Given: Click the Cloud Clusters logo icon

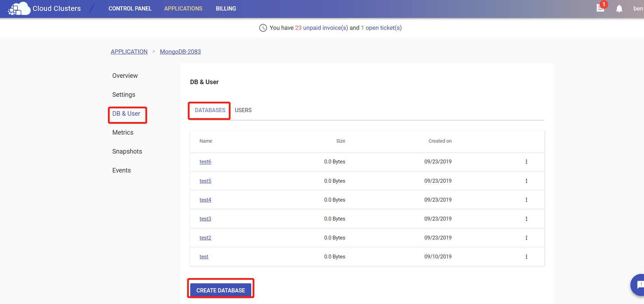Looking at the screenshot, I should [x=19, y=8].
